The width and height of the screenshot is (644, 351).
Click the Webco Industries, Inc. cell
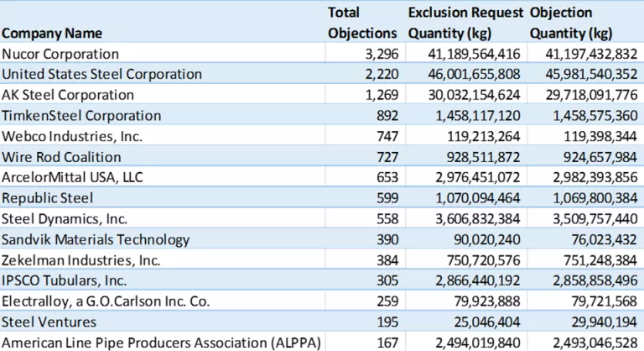72,136
